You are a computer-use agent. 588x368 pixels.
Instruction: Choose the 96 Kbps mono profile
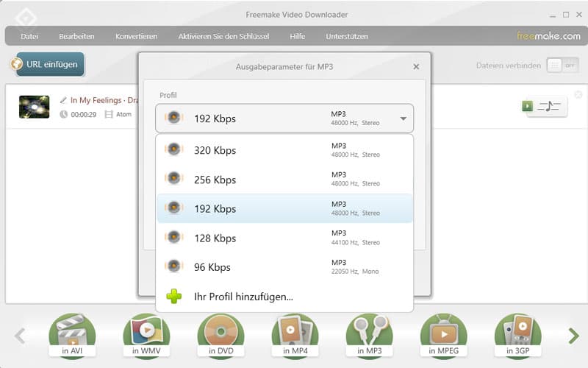tap(284, 267)
